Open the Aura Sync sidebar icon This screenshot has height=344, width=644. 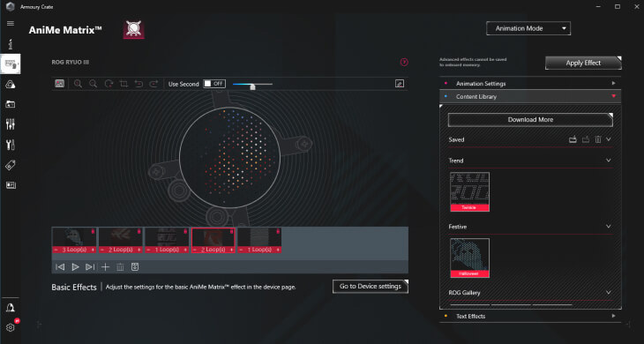point(11,85)
